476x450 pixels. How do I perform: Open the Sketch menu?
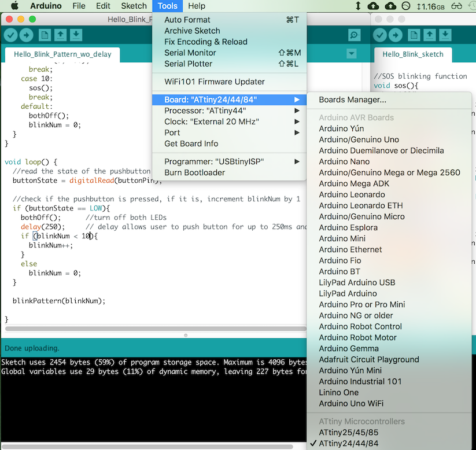(x=134, y=6)
